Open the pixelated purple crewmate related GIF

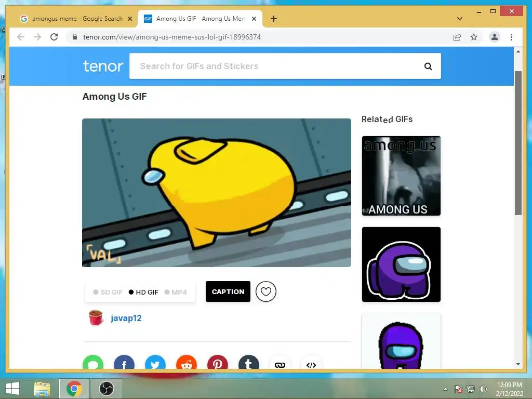click(x=401, y=341)
